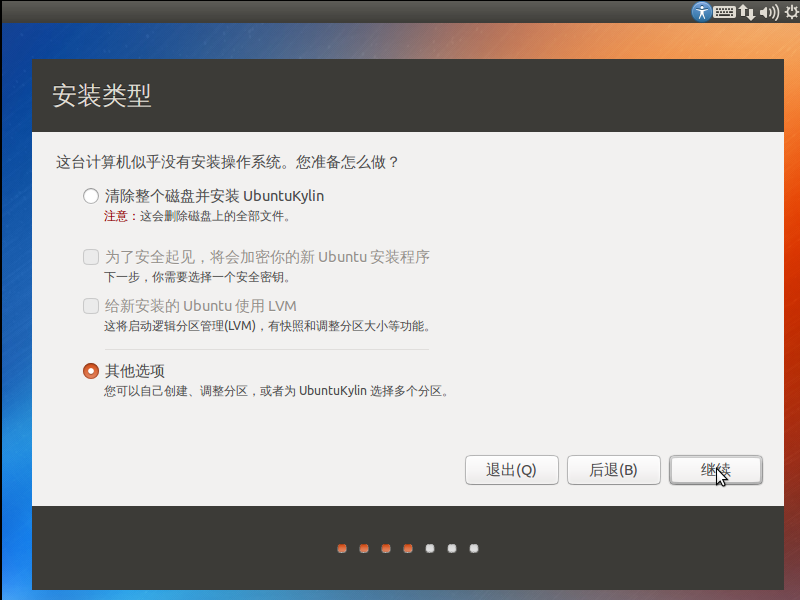Click the warning text 这会删除磁盘上的全部文件
The height and width of the screenshot is (600, 800).
point(215,216)
